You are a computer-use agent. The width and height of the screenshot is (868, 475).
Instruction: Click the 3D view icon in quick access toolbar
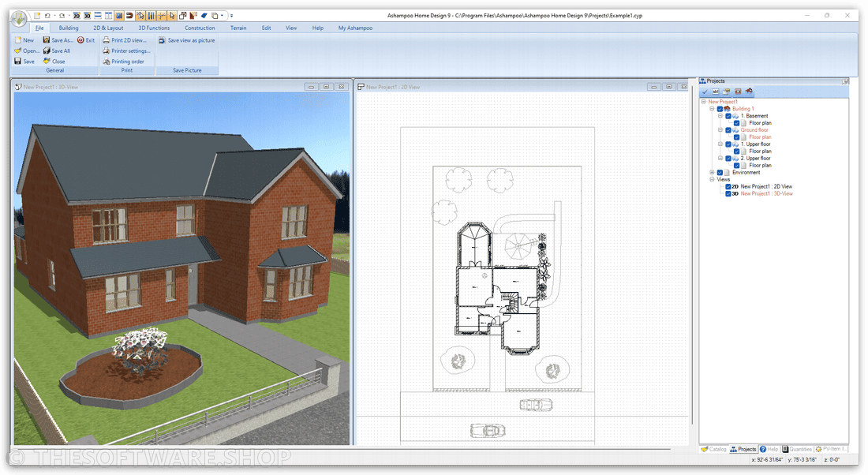[87, 16]
